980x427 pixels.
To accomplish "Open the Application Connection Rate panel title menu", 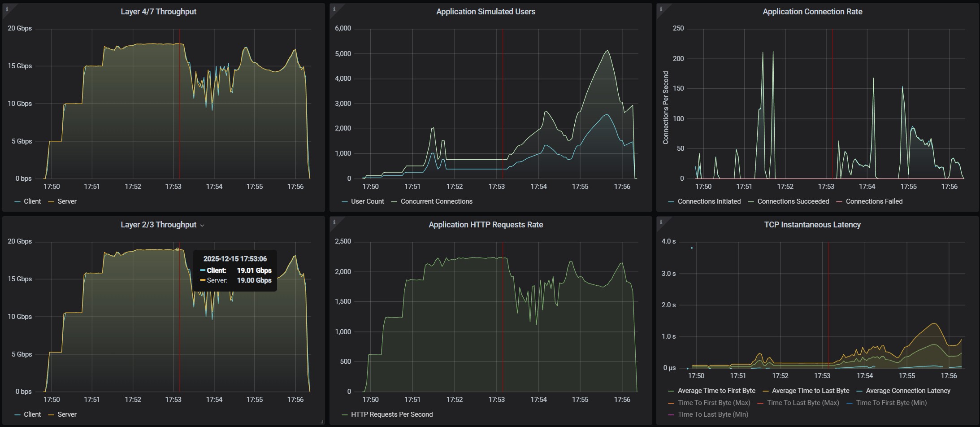I will [812, 12].
